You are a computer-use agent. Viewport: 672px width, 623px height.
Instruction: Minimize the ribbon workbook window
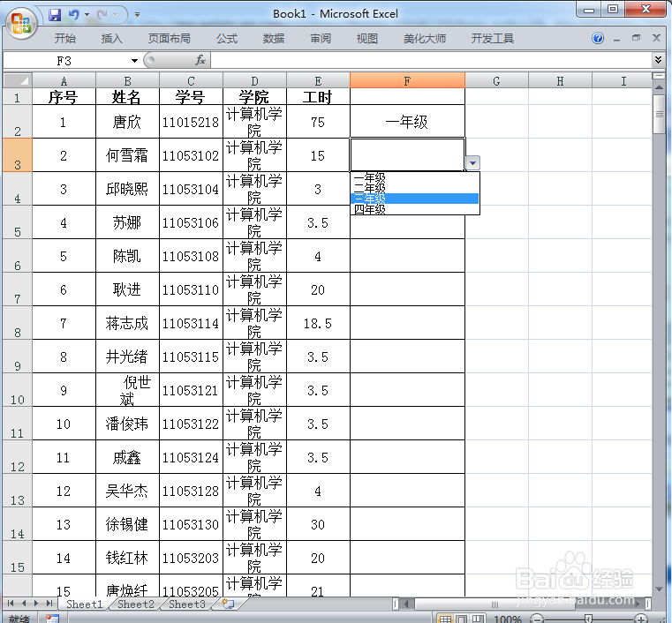(616, 39)
